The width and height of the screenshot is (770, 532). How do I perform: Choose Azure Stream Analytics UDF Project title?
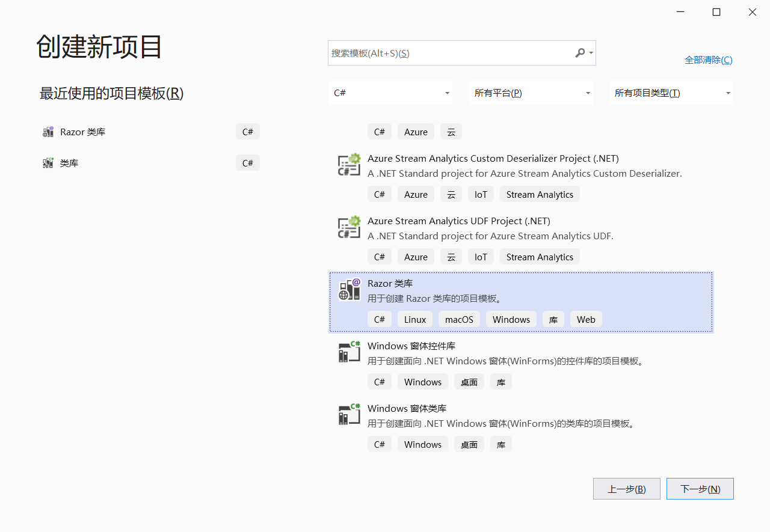(458, 221)
